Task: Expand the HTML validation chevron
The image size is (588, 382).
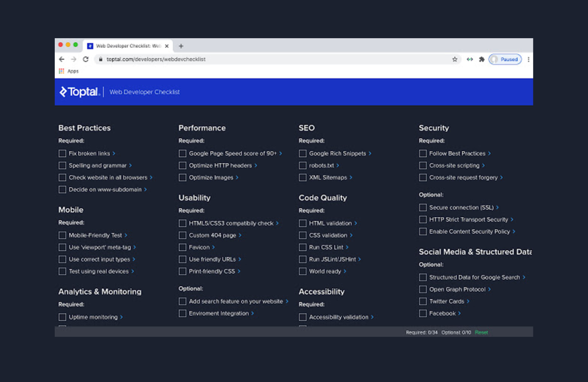Action: click(x=356, y=223)
